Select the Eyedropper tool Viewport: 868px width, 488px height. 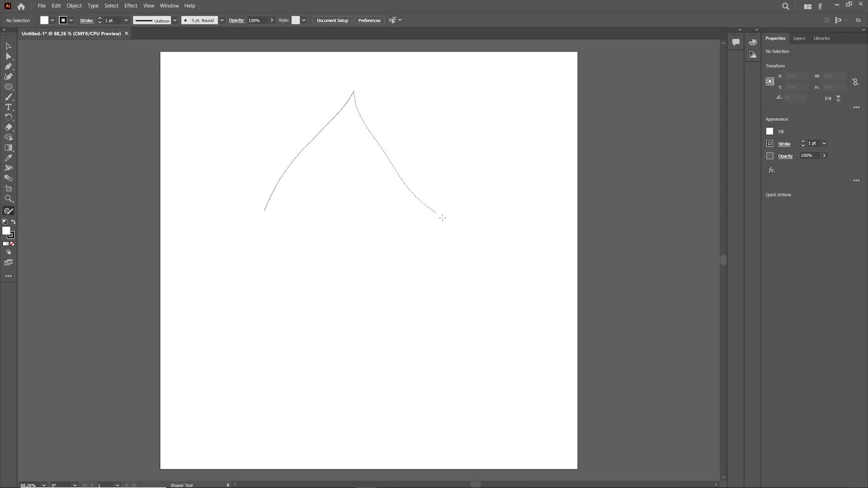pyautogui.click(x=8, y=158)
